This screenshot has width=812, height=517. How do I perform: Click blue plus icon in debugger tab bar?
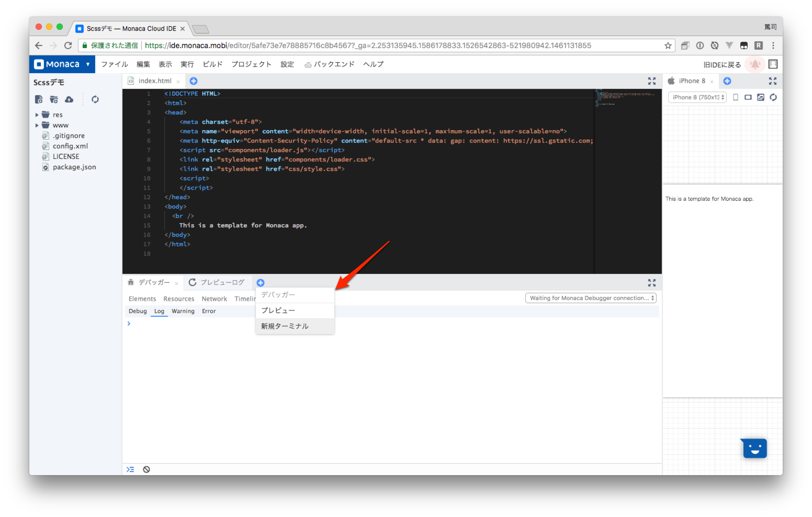(x=260, y=283)
